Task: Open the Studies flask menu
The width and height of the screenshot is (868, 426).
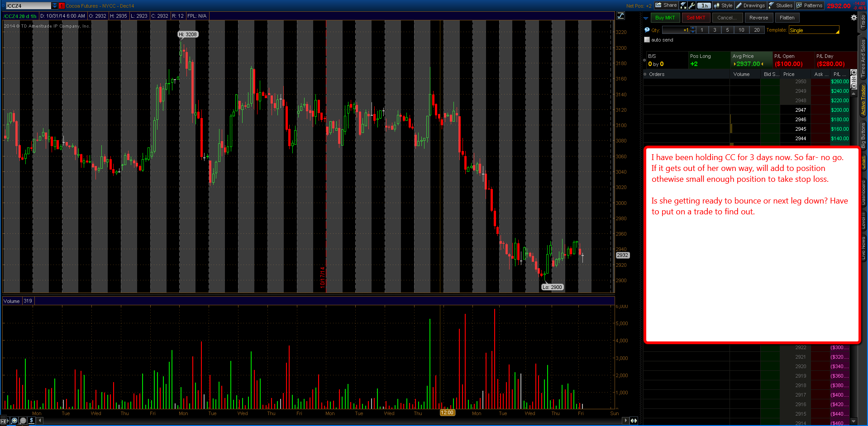Action: [781, 5]
